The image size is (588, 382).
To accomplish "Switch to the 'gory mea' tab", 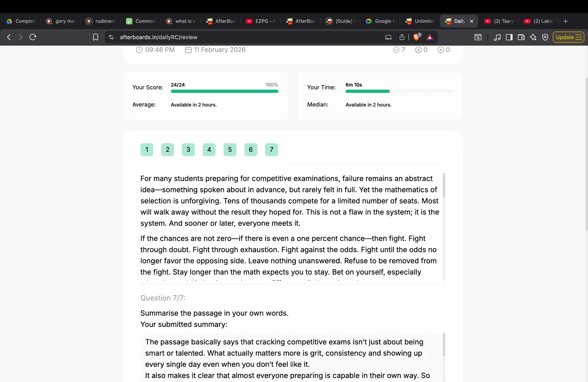I will click(x=61, y=21).
